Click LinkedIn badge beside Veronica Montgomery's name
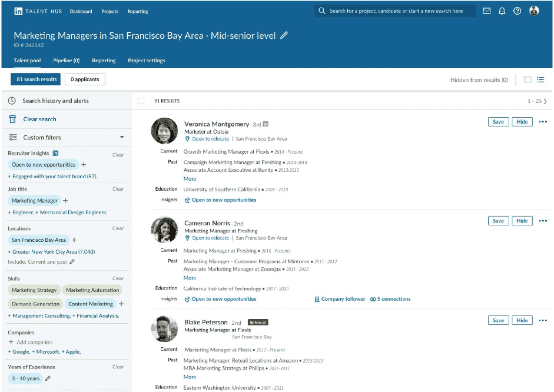Screen dimensions: 554x392 tap(266, 124)
